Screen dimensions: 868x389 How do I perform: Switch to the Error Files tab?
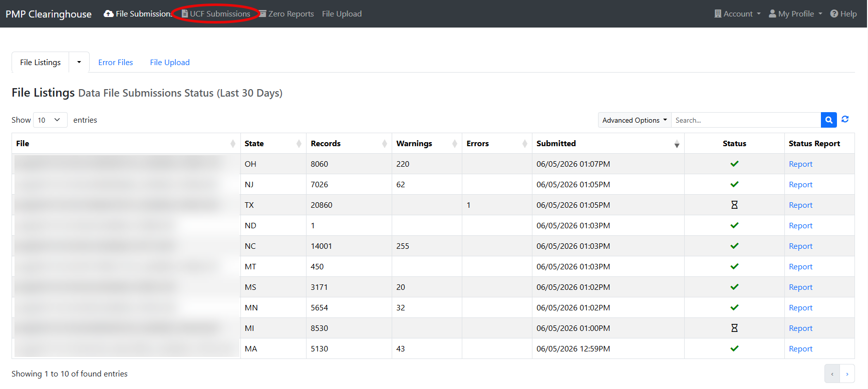point(116,63)
